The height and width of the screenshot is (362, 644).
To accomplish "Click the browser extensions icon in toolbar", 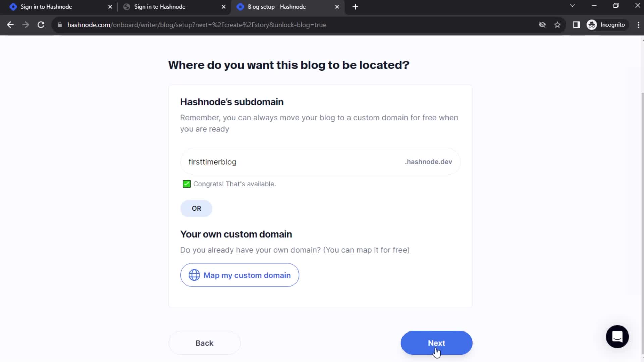I will tap(577, 25).
